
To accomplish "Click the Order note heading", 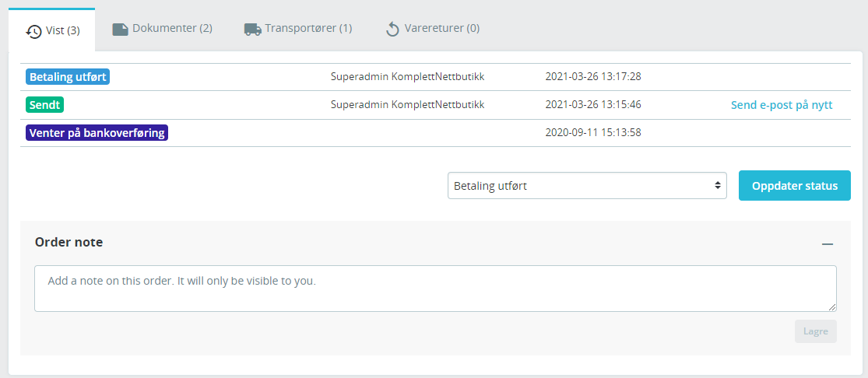I will tap(69, 242).
